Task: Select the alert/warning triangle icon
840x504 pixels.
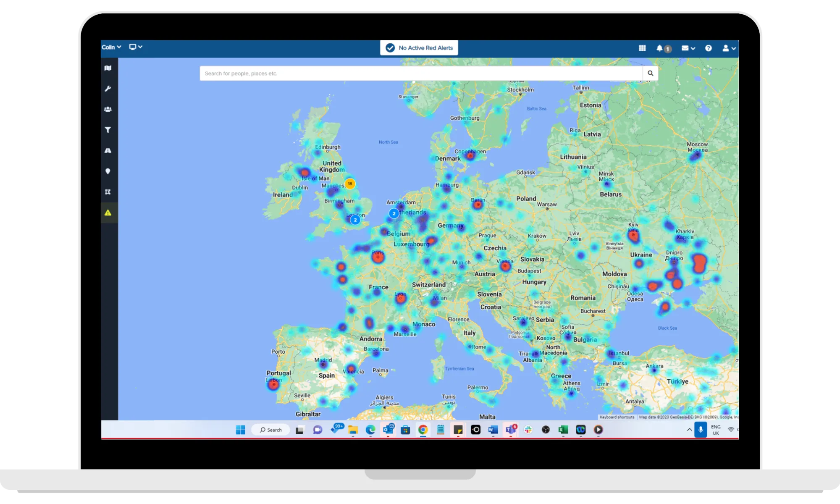Action: pyautogui.click(x=108, y=213)
